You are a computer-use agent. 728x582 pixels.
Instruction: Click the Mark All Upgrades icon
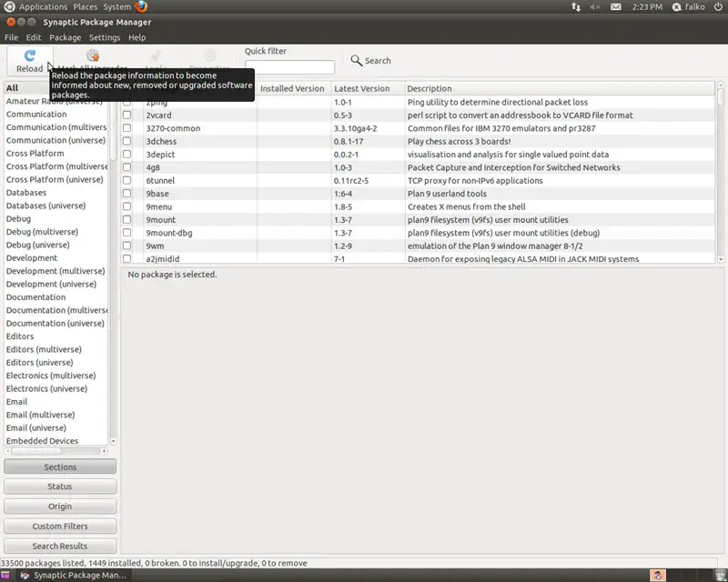(x=93, y=55)
